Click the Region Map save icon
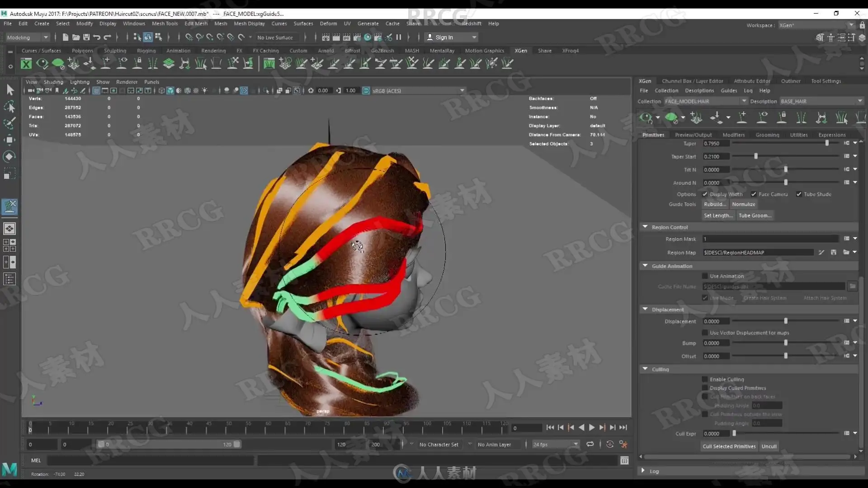868x488 pixels. (833, 252)
